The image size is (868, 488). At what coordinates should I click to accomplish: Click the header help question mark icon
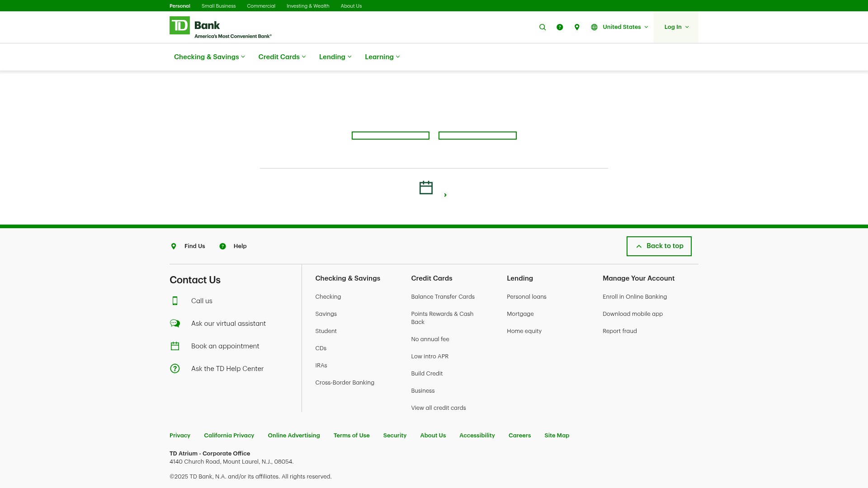pos(560,27)
